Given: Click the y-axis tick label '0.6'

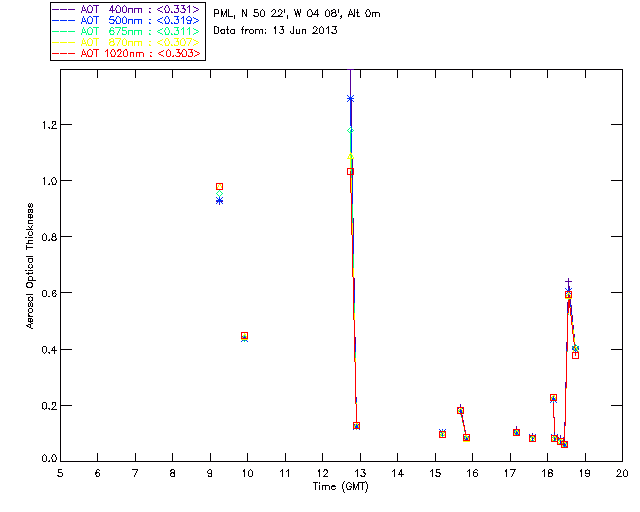Looking at the screenshot, I should click(49, 293).
